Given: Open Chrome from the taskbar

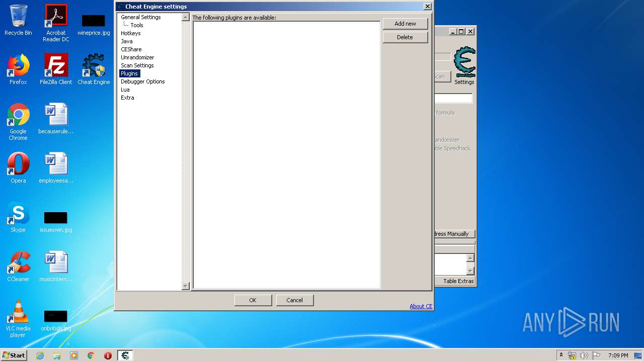Looking at the screenshot, I should tap(91, 355).
